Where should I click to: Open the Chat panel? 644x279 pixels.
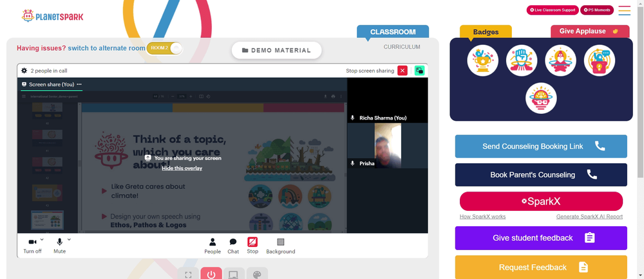[x=233, y=246]
